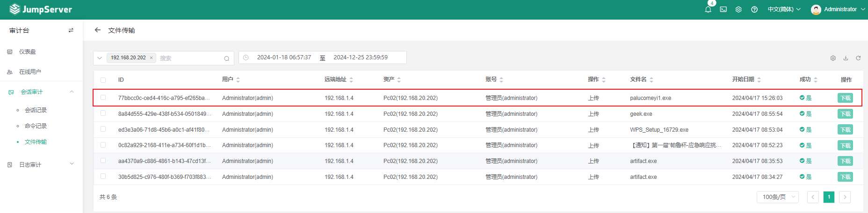Sort by 开始日期 column arrows

point(759,80)
